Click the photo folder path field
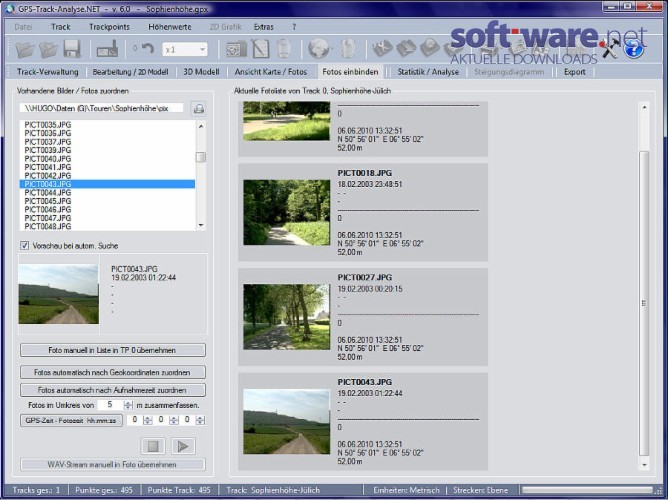 click(101, 108)
